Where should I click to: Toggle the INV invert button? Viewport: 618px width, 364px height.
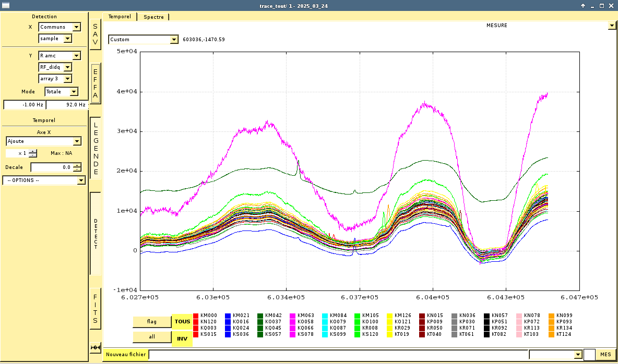tap(182, 338)
